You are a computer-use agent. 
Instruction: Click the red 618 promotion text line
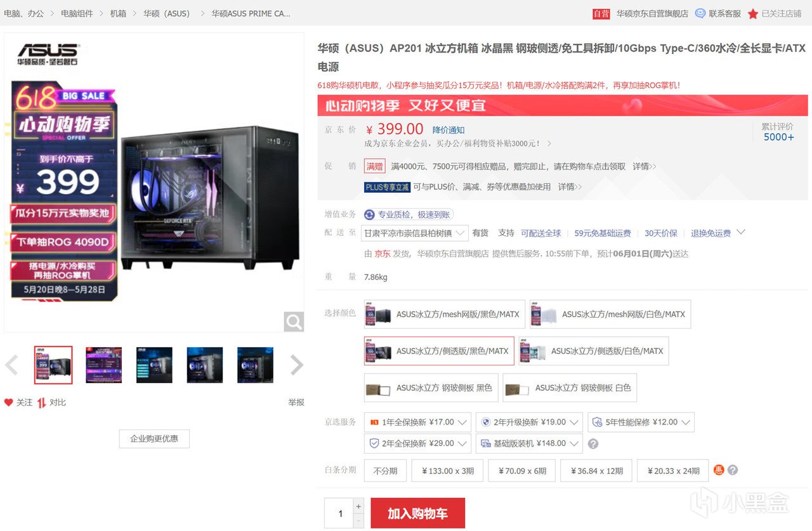click(499, 85)
